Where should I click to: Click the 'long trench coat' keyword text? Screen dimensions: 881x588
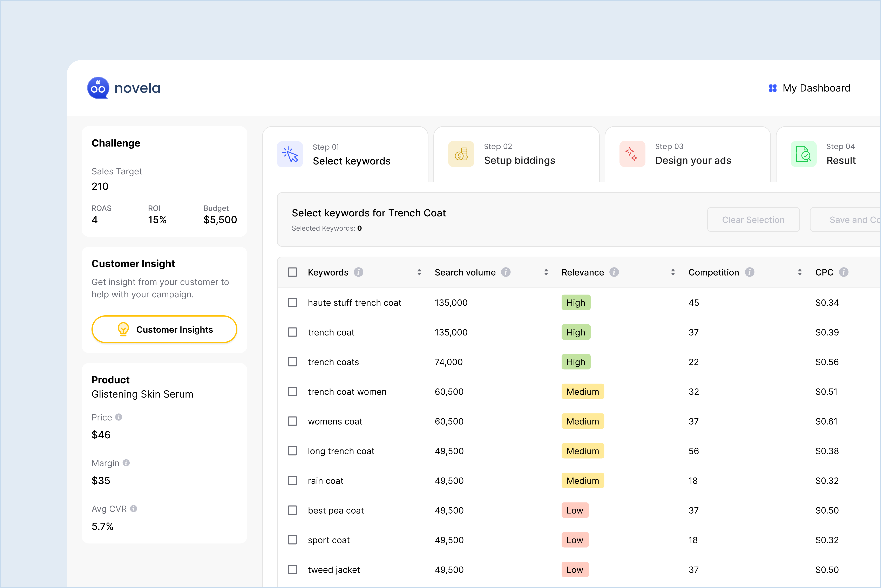click(x=341, y=451)
